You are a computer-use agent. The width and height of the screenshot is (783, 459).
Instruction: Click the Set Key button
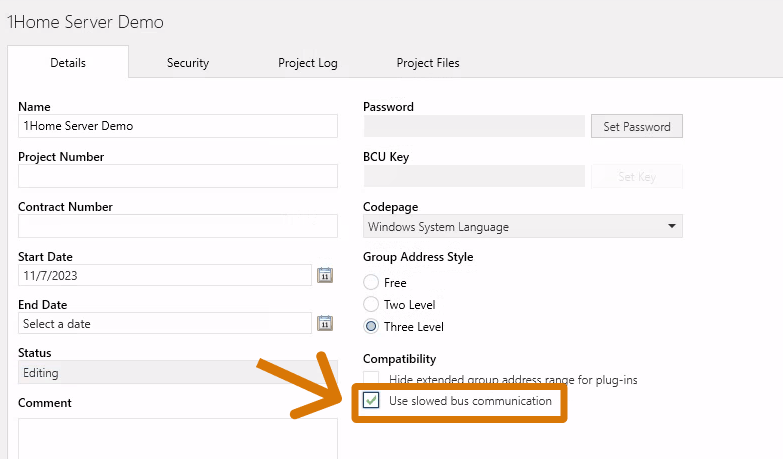click(x=637, y=177)
